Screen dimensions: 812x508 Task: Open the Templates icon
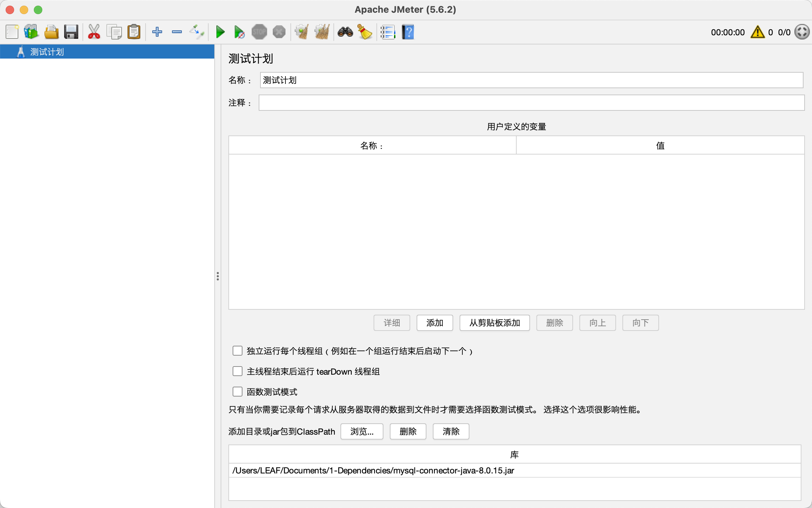click(31, 32)
